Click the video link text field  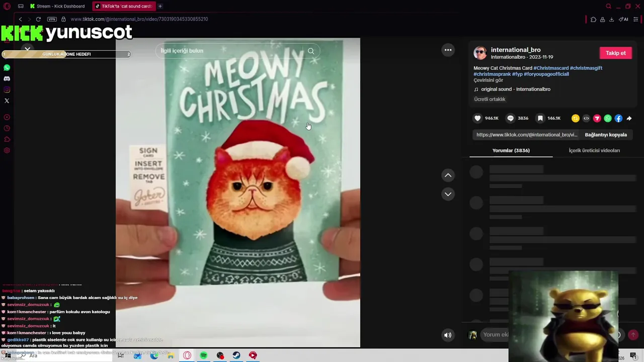point(527,135)
